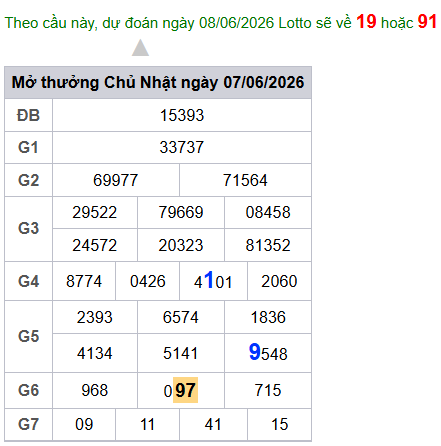Click G2 number 71564
This screenshot has height=446, width=441.
tap(245, 180)
